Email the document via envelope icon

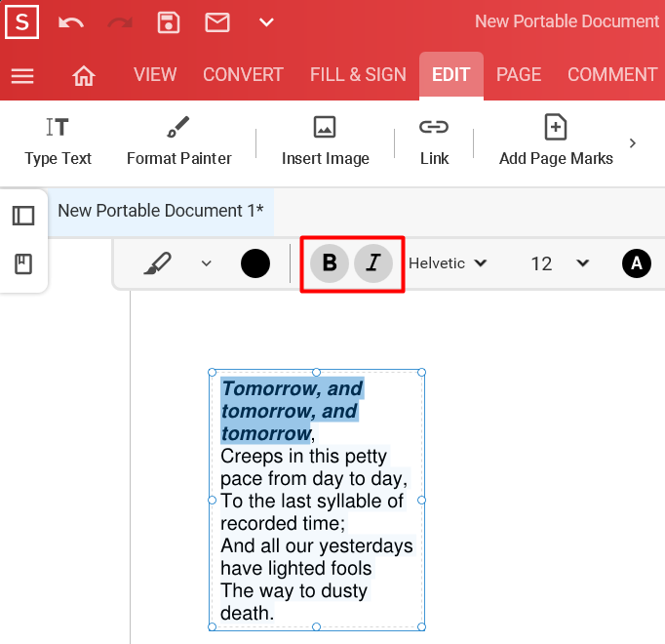click(217, 22)
